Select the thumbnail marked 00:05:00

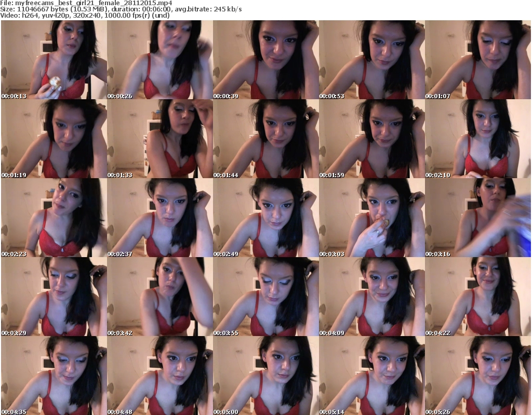265,376
